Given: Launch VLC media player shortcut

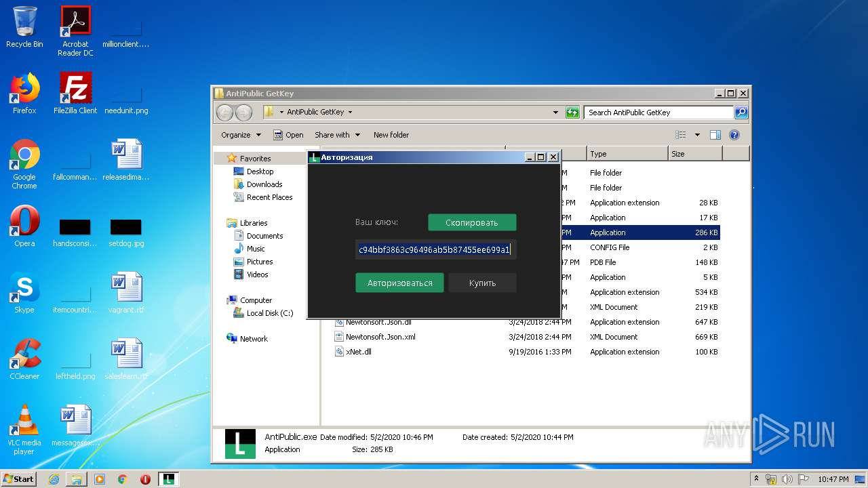Looking at the screenshot, I should pos(24,430).
